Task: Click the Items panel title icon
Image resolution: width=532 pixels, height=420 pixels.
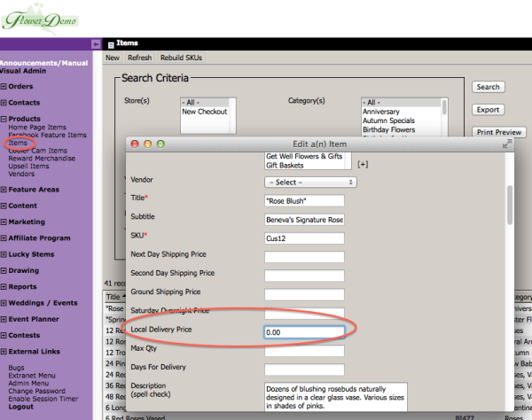Action: tap(111, 43)
